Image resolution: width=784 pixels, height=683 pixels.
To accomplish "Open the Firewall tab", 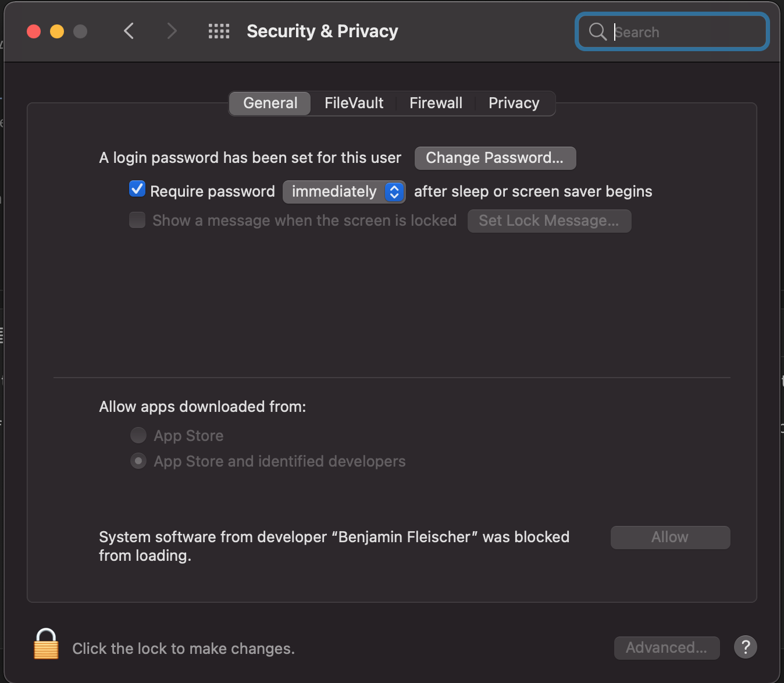I will [x=436, y=104].
